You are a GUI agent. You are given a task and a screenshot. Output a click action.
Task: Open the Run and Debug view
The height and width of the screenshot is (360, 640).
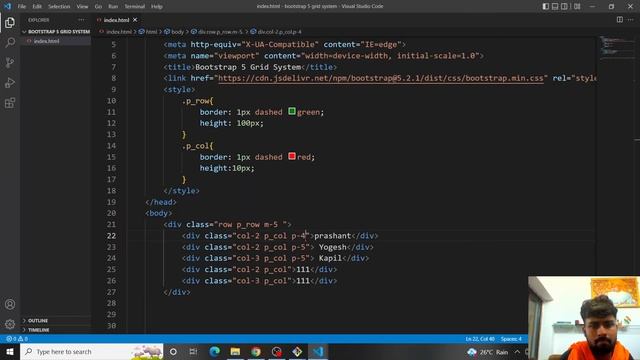tap(10, 82)
